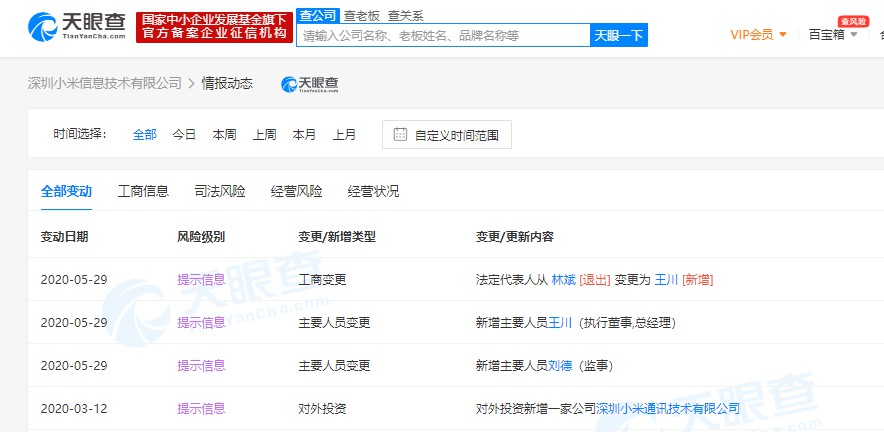Click the 变更/更新内容 column header
This screenshot has width=884, height=432.
(x=515, y=237)
